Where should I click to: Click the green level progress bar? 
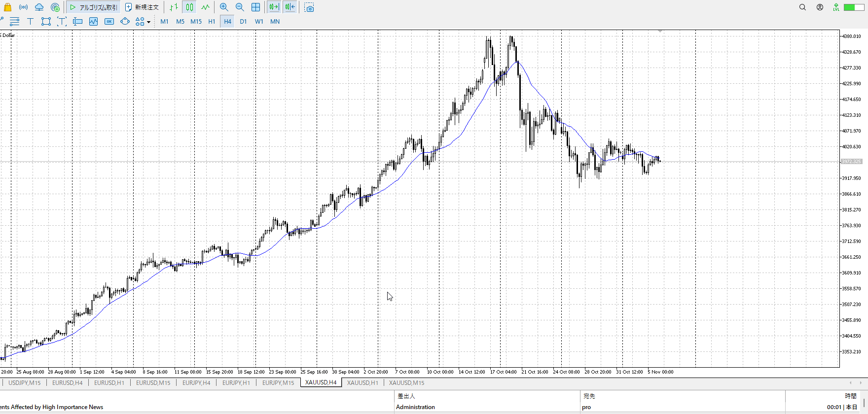pyautogui.click(x=854, y=7)
